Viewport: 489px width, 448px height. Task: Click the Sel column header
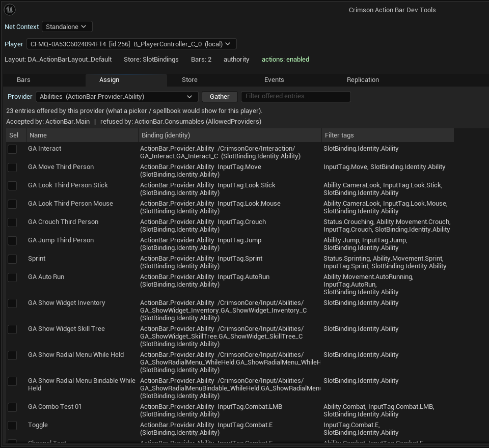[x=16, y=135]
